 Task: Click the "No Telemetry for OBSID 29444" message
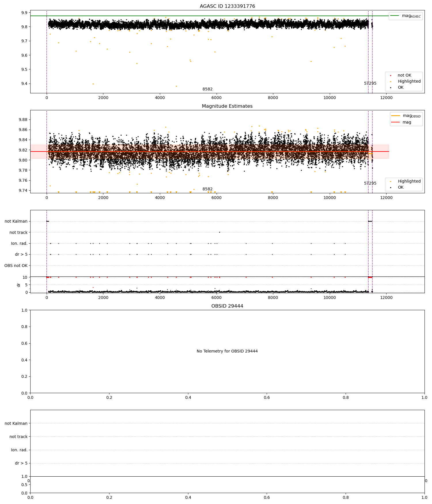227,351
